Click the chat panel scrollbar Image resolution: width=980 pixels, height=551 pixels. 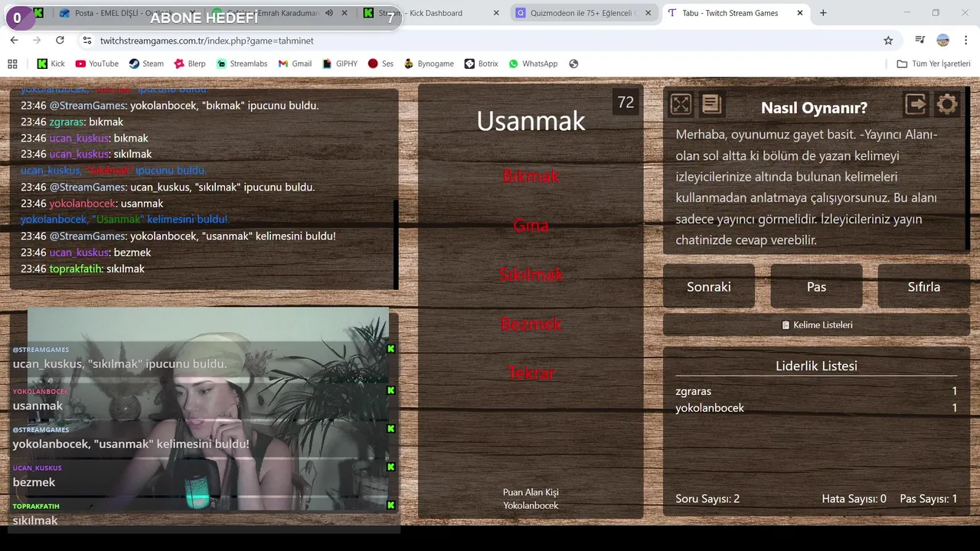point(396,245)
